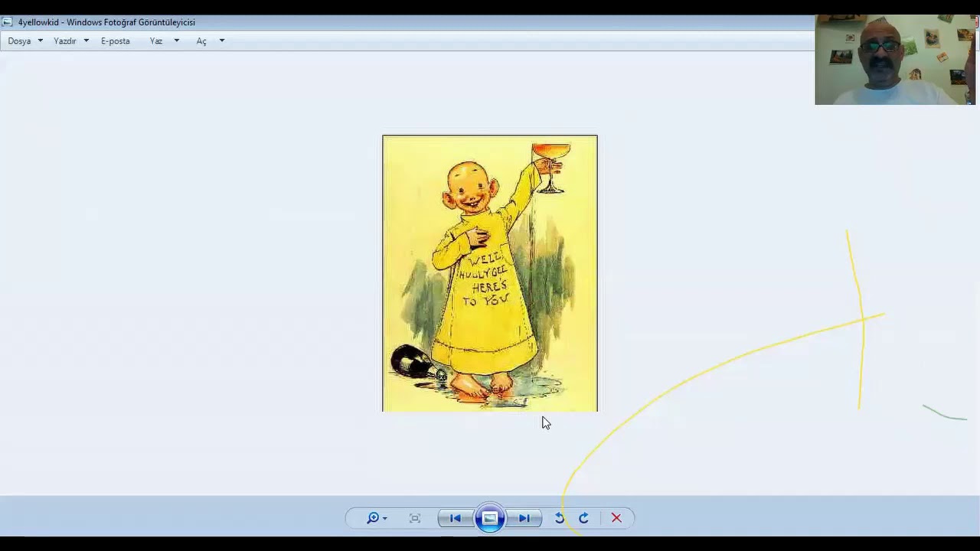
Task: Click the magnifier zoom icon
Action: point(372,518)
